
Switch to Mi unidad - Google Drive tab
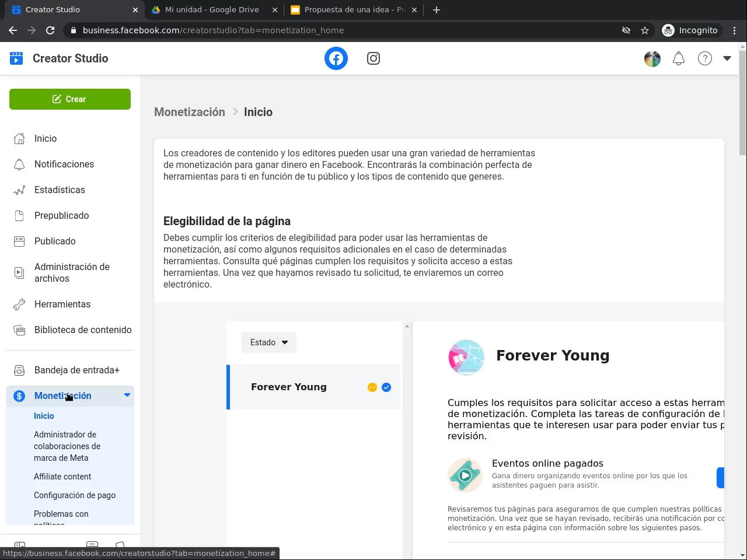(214, 10)
